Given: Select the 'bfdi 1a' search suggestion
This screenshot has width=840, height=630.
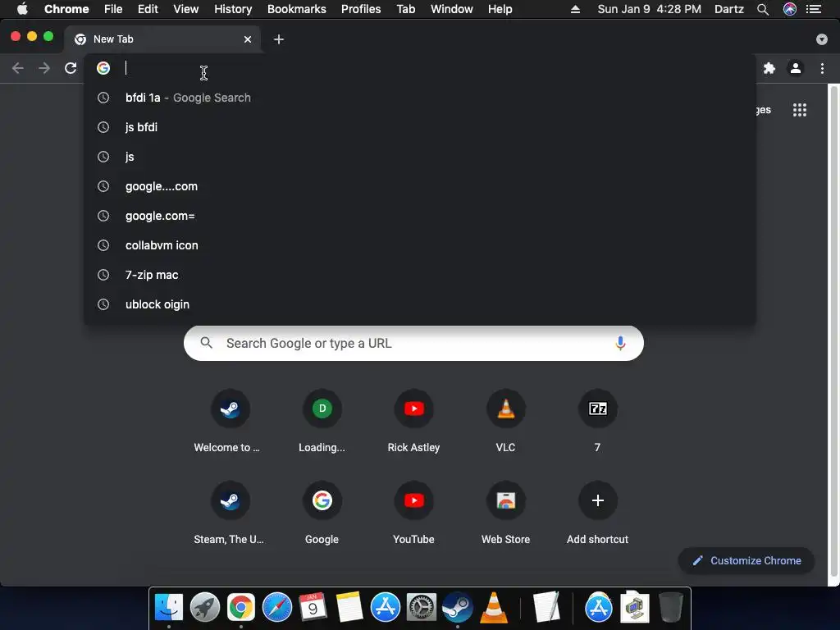Looking at the screenshot, I should click(x=420, y=98).
